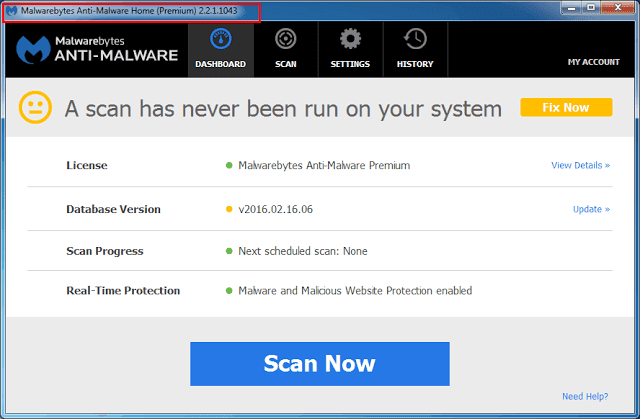Open the Settings gear icon
Screen dimensions: 640x419
coord(350,39)
